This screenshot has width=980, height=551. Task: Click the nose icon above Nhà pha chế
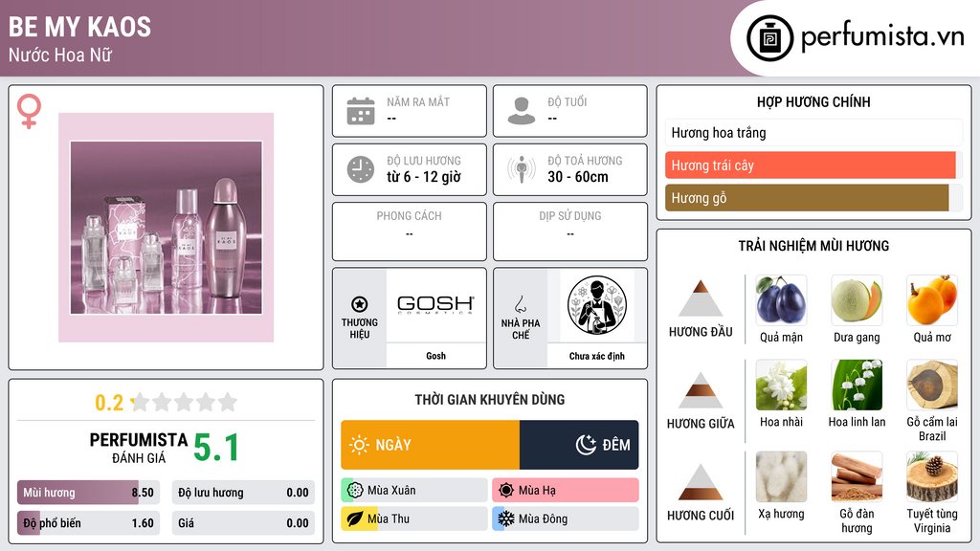pos(520,305)
